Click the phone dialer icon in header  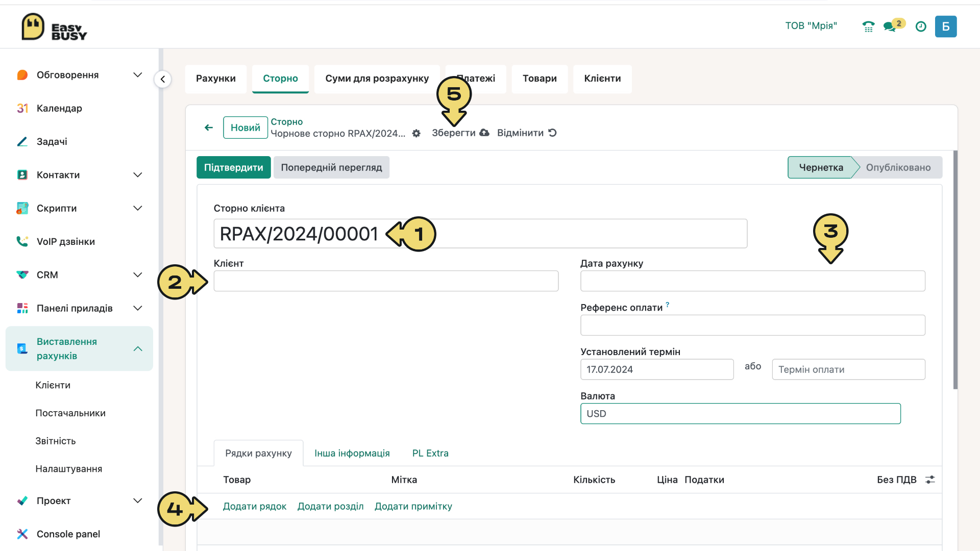coord(868,27)
